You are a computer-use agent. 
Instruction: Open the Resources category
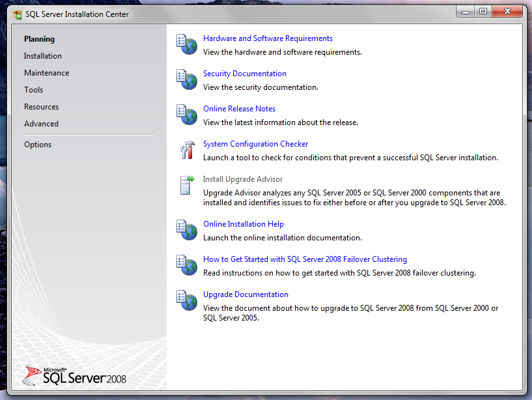point(42,107)
